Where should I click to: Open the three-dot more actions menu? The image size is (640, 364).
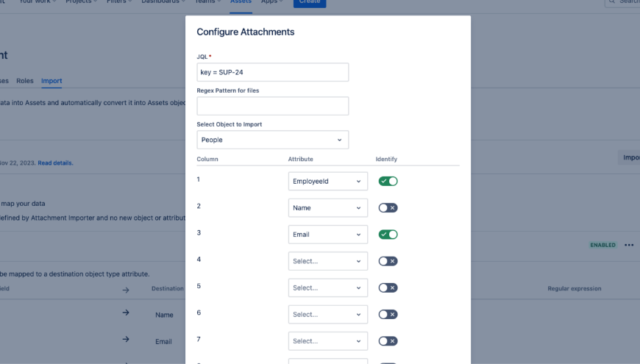tap(629, 245)
